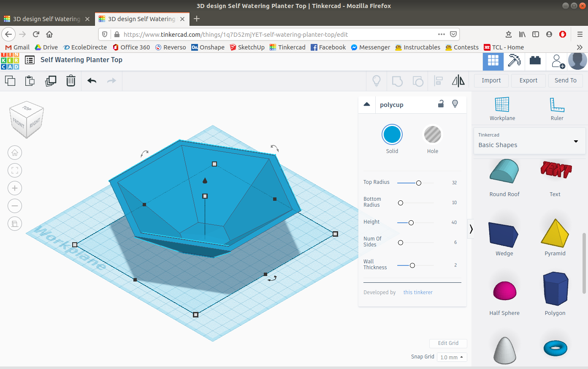Click the Ungroup icon
588x369 pixels.
pyautogui.click(x=418, y=80)
